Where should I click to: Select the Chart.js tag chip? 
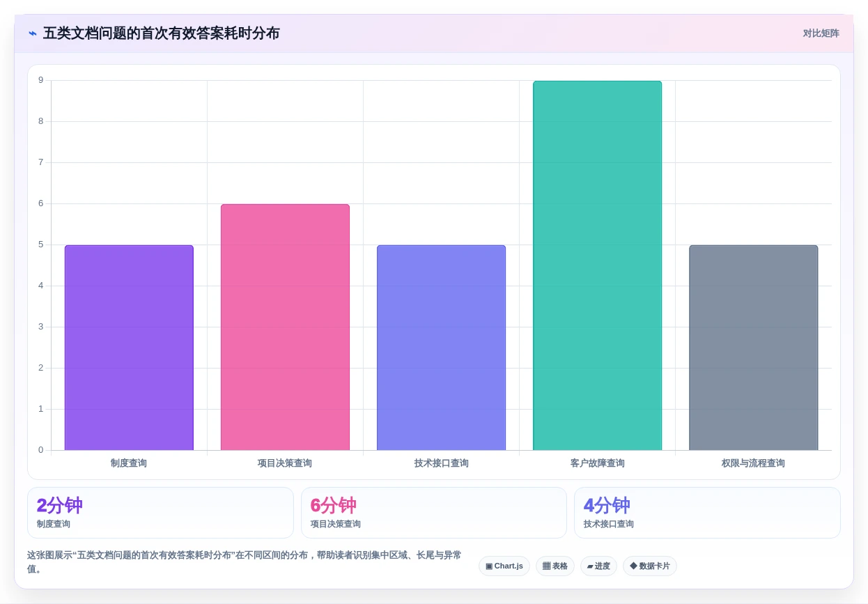pos(504,566)
